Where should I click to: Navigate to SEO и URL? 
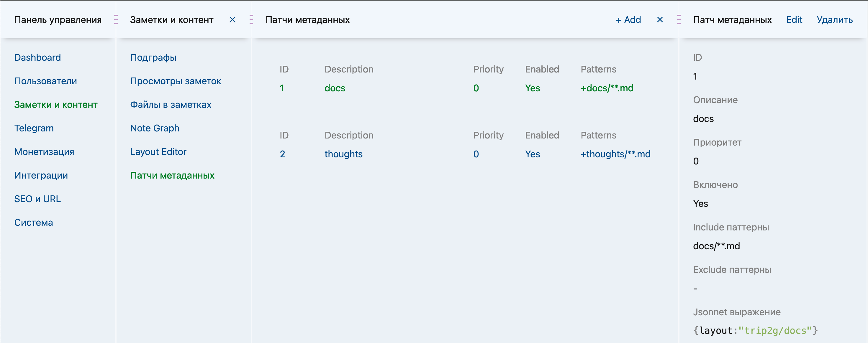[37, 199]
